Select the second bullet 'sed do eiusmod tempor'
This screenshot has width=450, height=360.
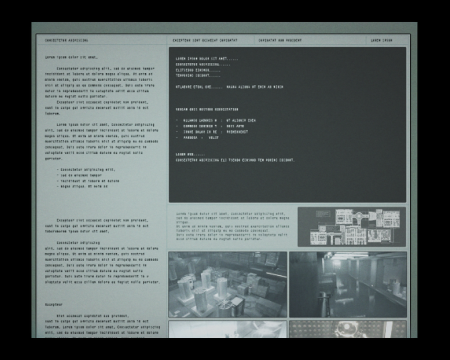point(79,175)
